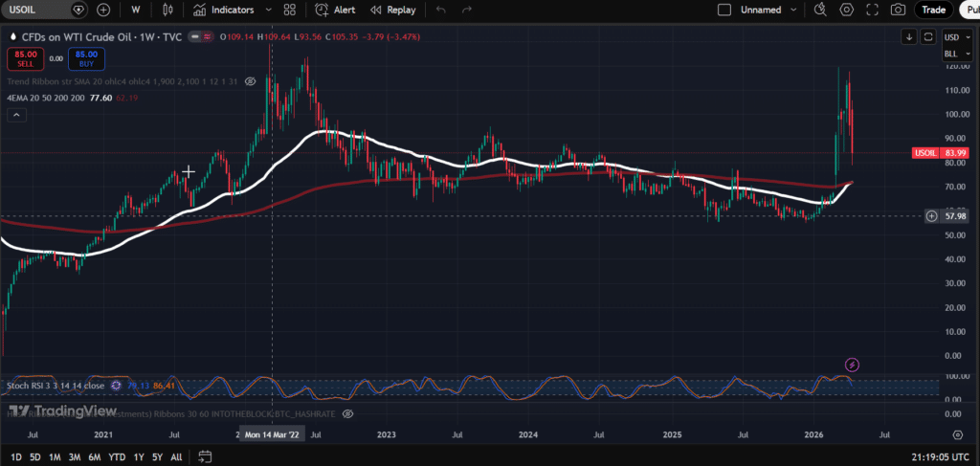This screenshot has height=466, width=980.
Task: Open chart settings hexagon icon
Action: pyautogui.click(x=846, y=10)
